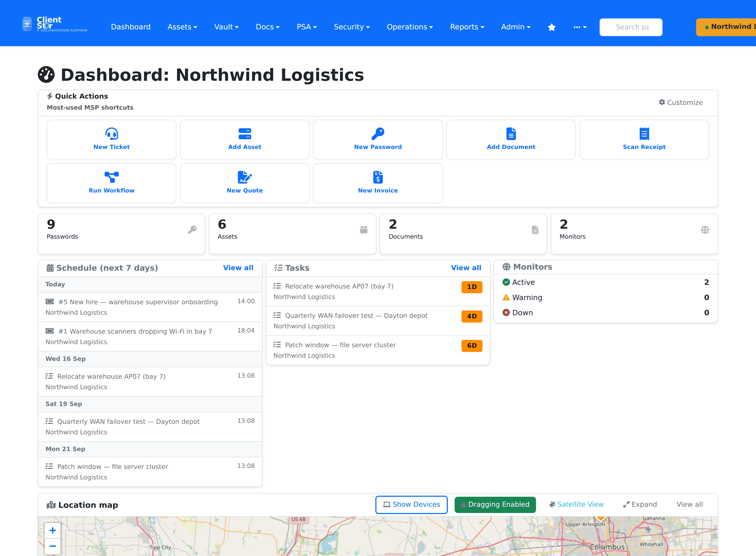756x556 pixels.
Task: Open the Assets dropdown menu
Action: coord(182,27)
